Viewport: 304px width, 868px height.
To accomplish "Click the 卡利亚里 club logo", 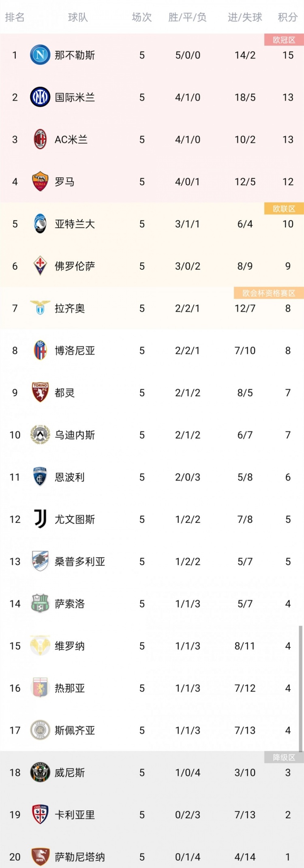I will [x=40, y=815].
